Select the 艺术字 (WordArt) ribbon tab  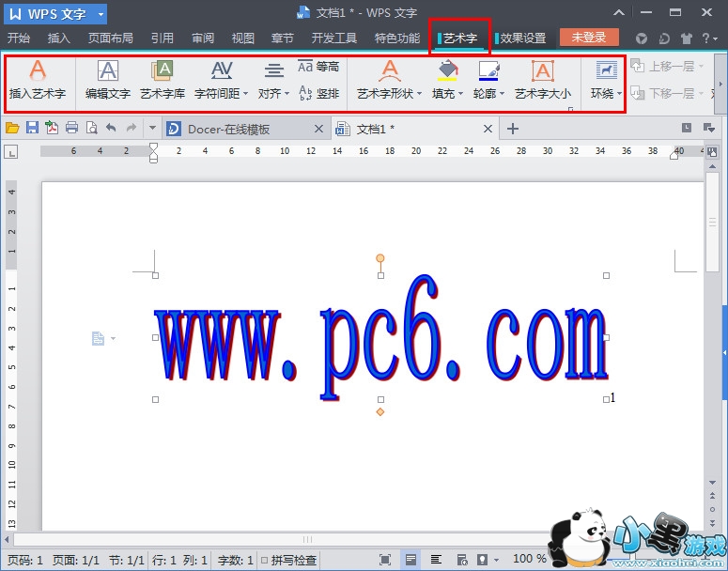459,38
